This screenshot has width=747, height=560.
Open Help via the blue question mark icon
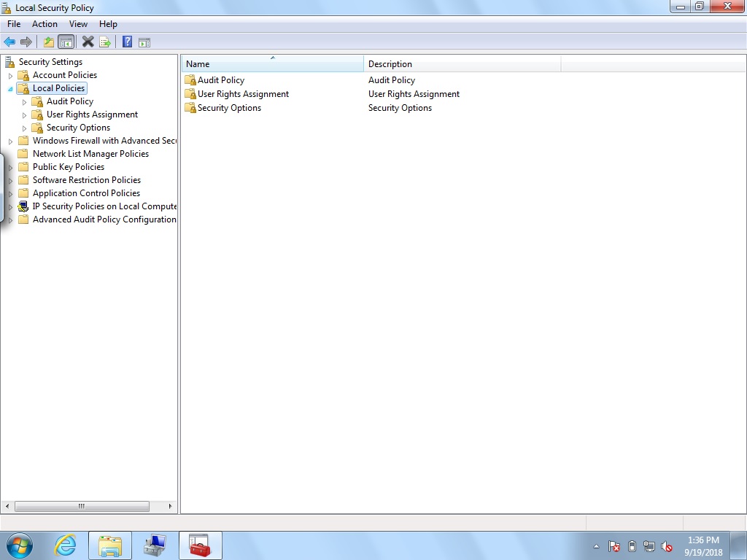point(127,42)
